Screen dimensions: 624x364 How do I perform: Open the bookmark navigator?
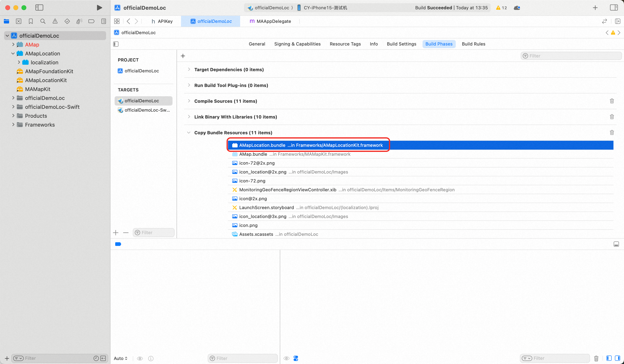31,21
